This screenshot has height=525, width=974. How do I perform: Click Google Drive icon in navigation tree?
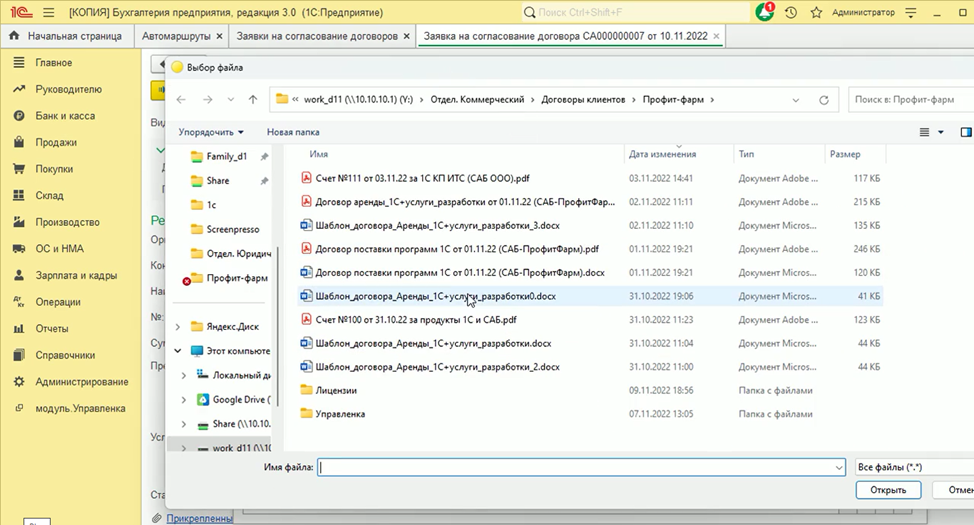(203, 399)
